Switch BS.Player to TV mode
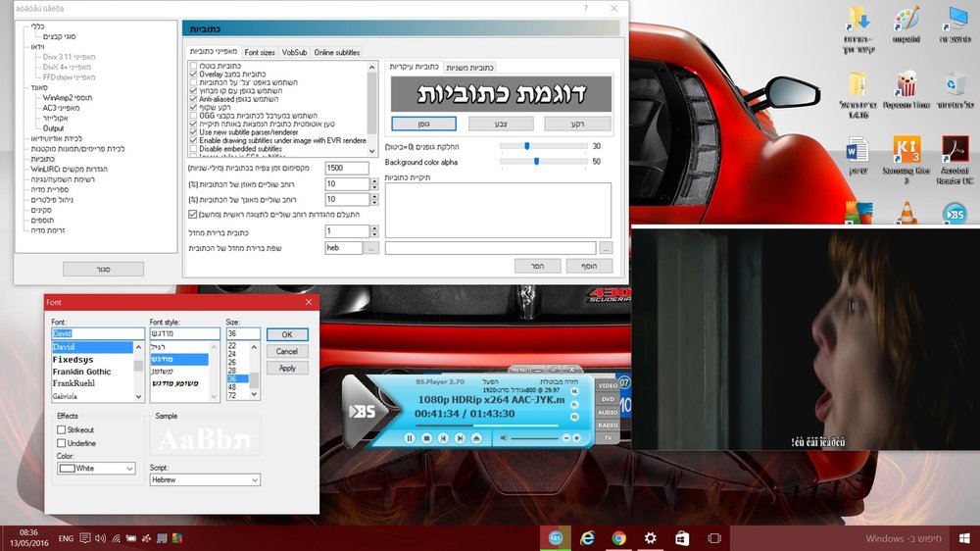This screenshot has width=980, height=551. click(x=608, y=438)
